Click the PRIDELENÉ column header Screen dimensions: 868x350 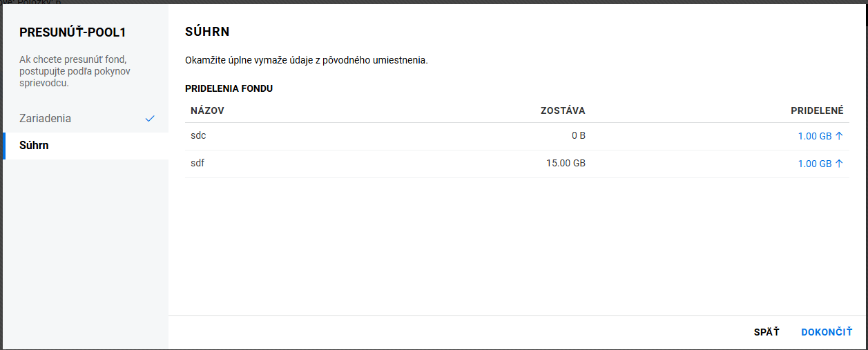(x=817, y=110)
